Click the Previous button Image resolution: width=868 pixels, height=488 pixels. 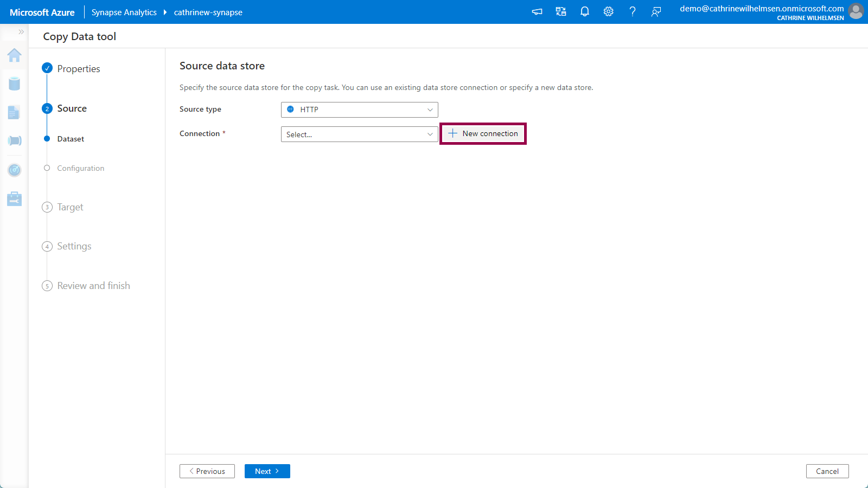point(207,471)
